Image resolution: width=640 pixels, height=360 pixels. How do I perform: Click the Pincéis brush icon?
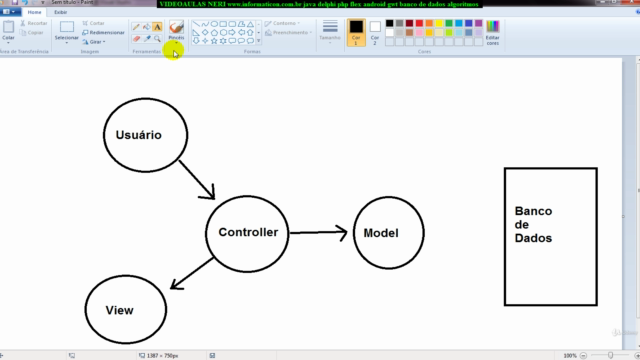click(x=176, y=27)
